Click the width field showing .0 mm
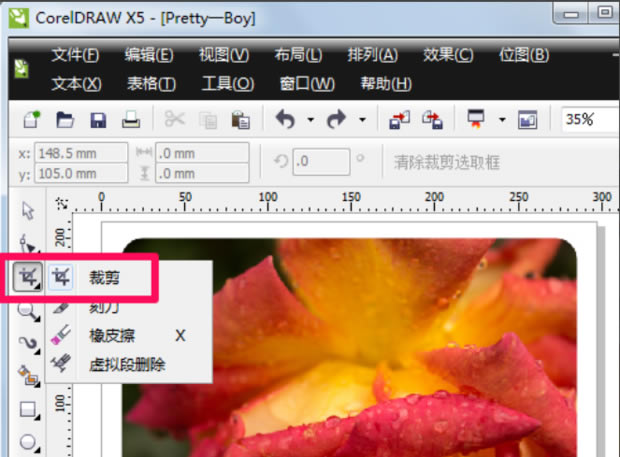The image size is (620, 457). pyautogui.click(x=202, y=153)
